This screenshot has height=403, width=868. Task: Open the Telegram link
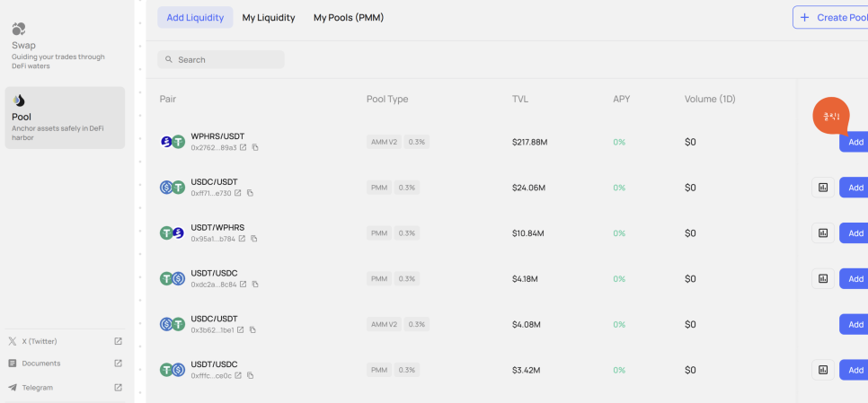(65, 388)
